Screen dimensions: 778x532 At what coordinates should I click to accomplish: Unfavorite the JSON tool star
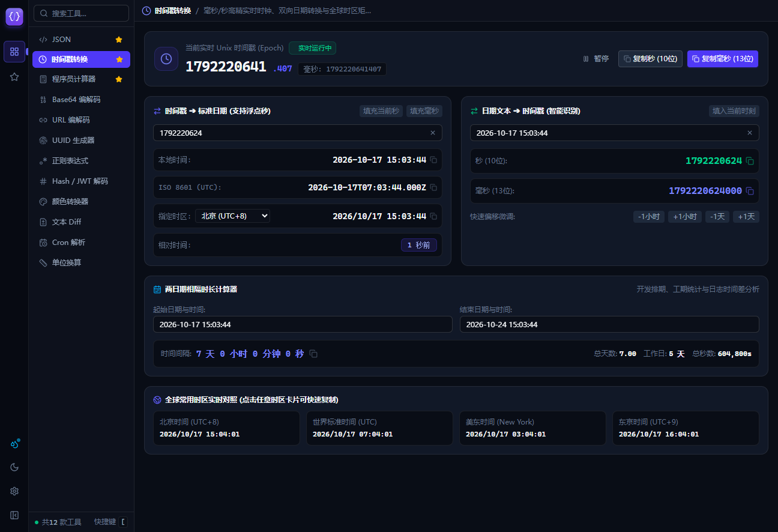click(x=119, y=40)
